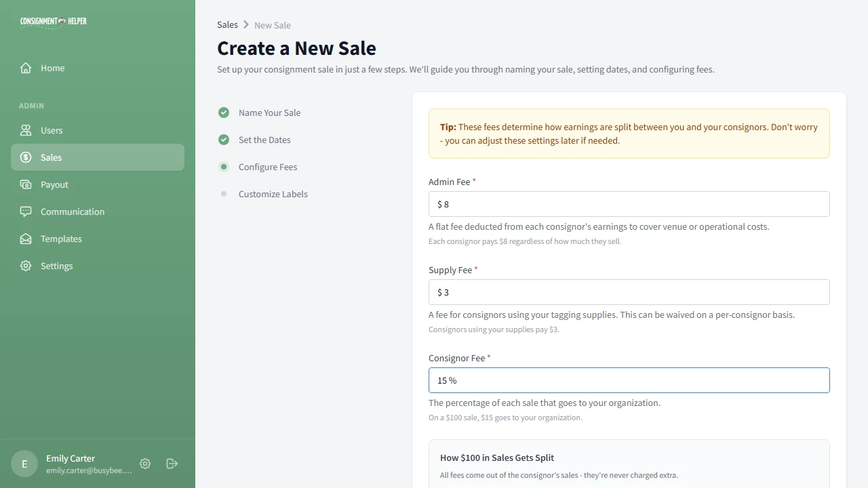Click inside the Admin Fee field

[x=629, y=204]
